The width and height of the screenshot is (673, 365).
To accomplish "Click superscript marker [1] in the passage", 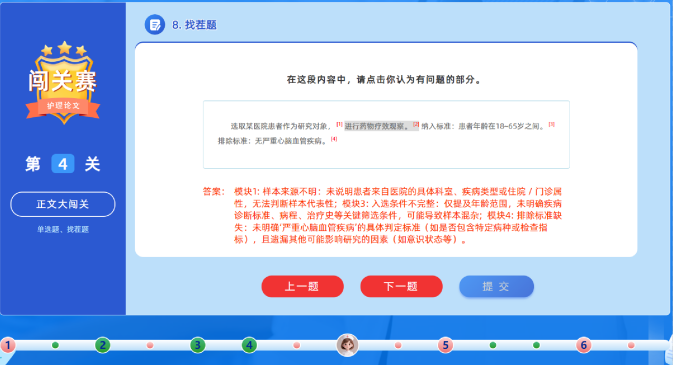I will pyautogui.click(x=339, y=124).
